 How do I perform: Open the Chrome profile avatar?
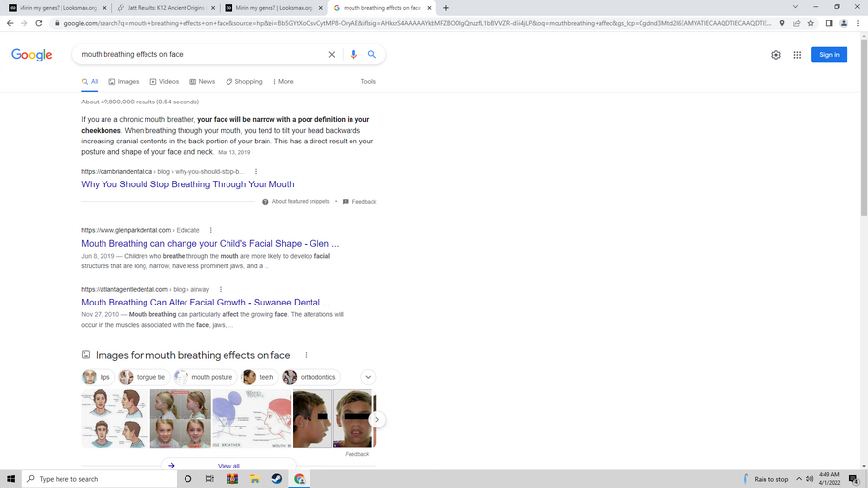pyautogui.click(x=844, y=23)
